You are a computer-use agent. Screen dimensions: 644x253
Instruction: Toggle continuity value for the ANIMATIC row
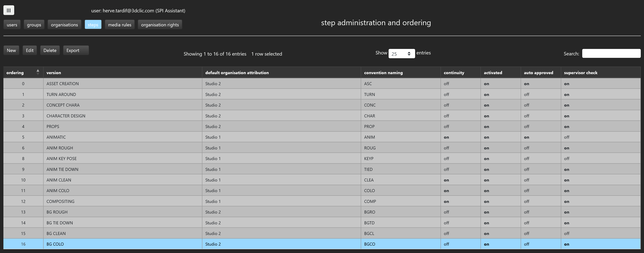[446, 137]
